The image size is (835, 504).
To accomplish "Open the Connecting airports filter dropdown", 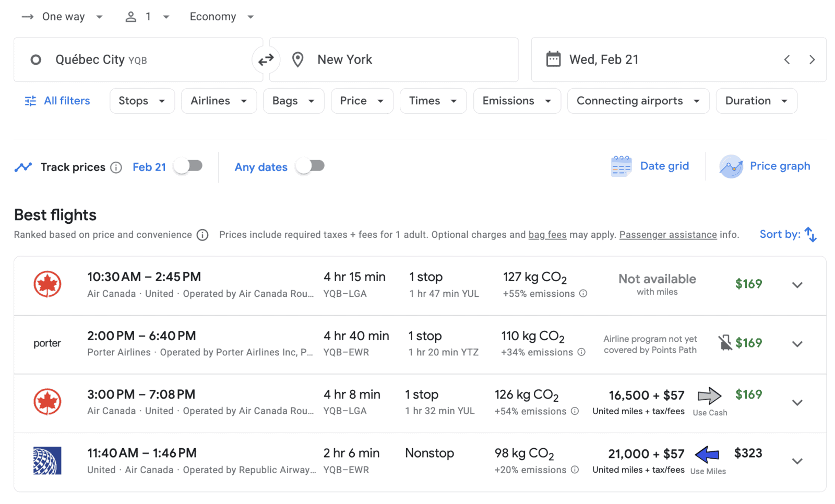I will click(638, 101).
